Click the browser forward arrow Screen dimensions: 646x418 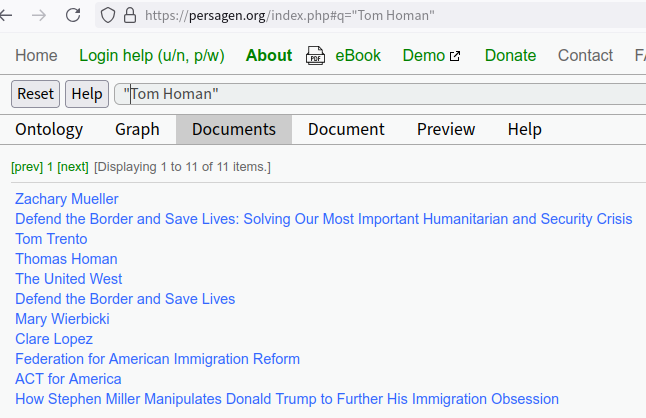click(39, 15)
